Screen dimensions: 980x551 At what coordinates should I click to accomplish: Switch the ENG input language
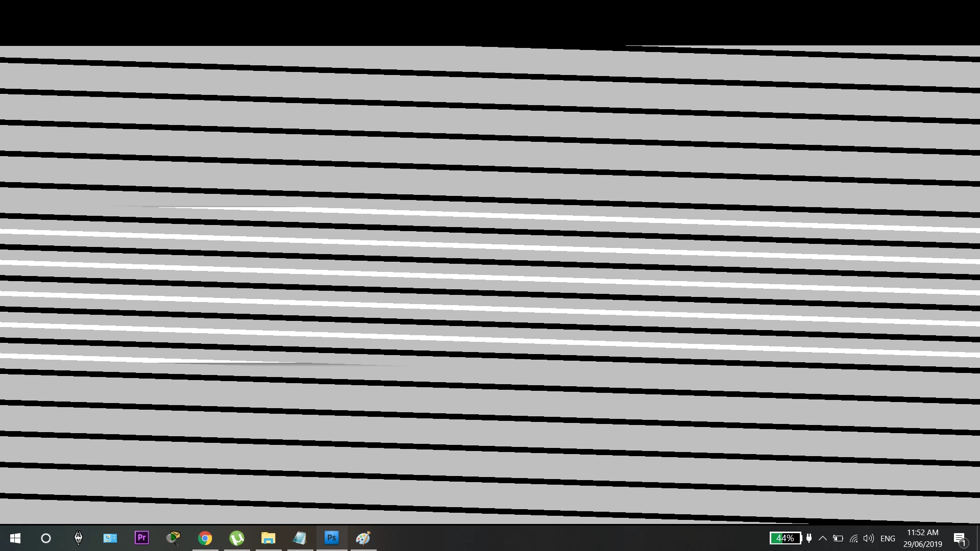888,538
